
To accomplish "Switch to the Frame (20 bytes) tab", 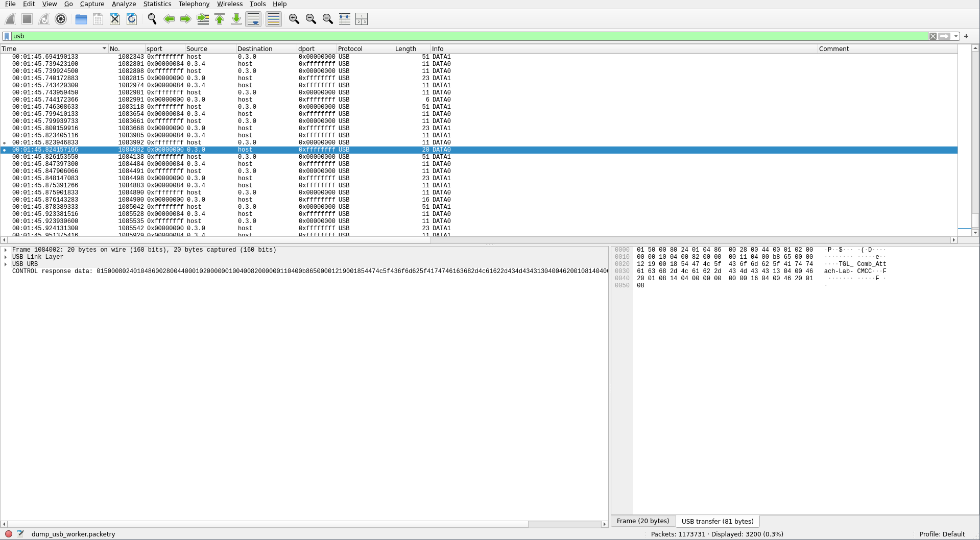I will (x=643, y=521).
